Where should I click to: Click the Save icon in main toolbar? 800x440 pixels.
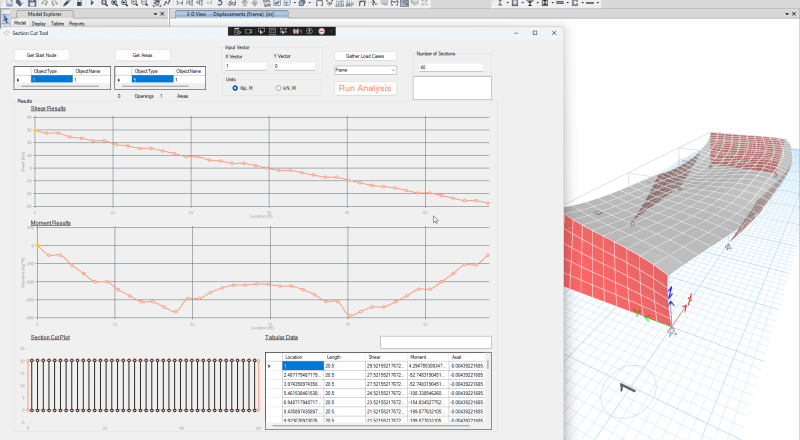(32, 3)
